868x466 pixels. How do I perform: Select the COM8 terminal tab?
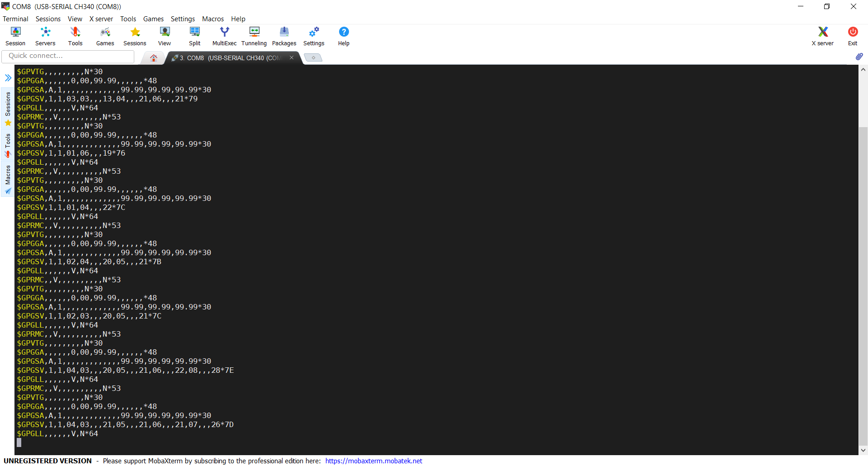click(x=226, y=58)
